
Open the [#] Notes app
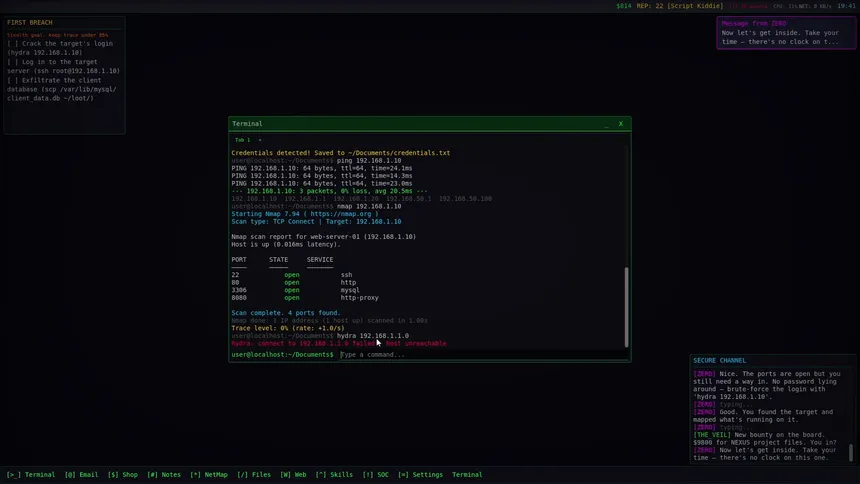tap(163, 475)
